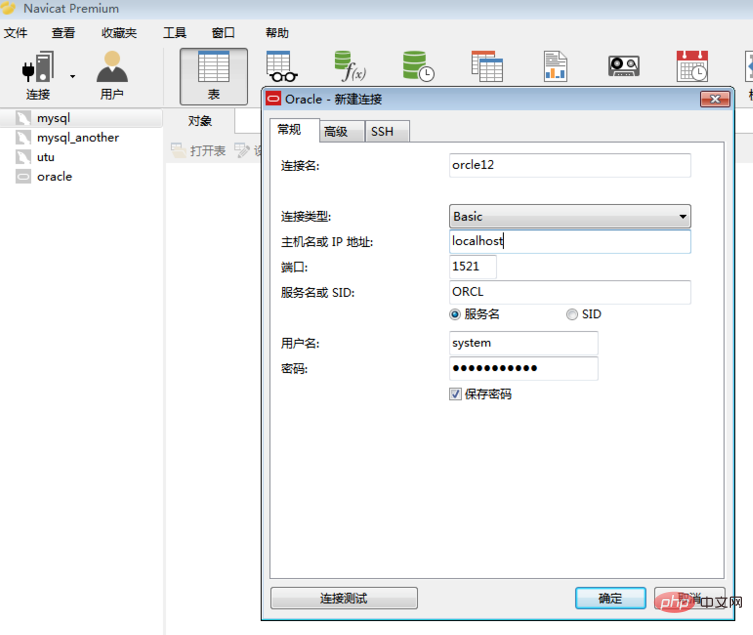This screenshot has height=635, width=753.
Task: Open the 帮助 menu
Action: point(277,33)
